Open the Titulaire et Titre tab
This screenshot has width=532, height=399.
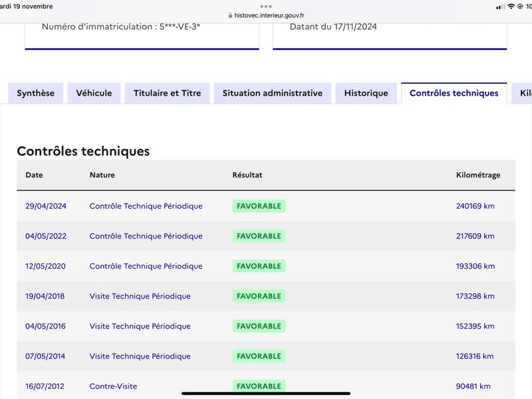[x=168, y=93]
